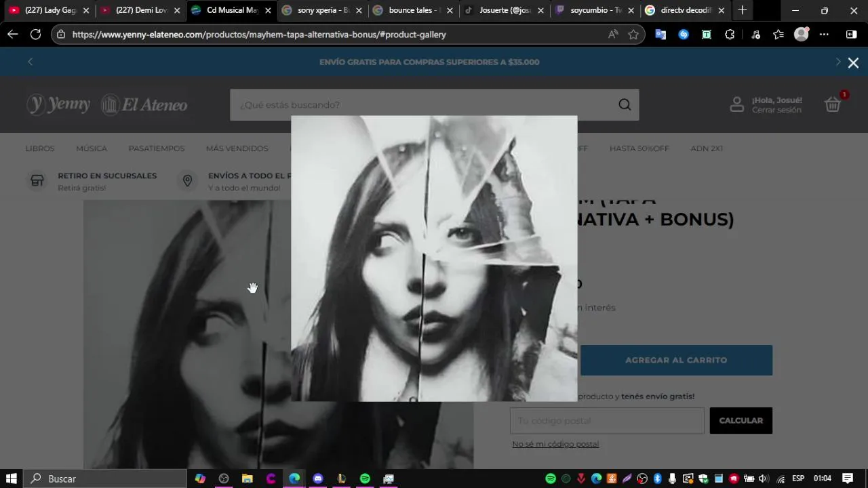
Task: Click the shipping location pin icon
Action: [x=188, y=181]
